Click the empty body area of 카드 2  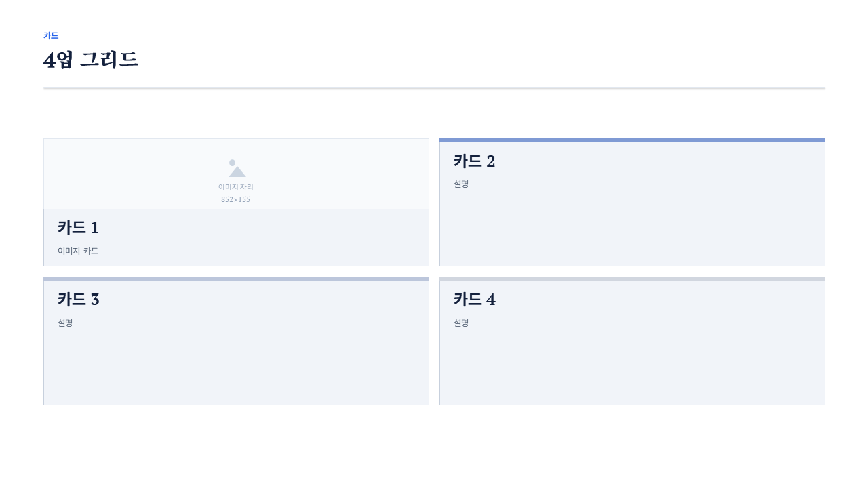coord(632,228)
